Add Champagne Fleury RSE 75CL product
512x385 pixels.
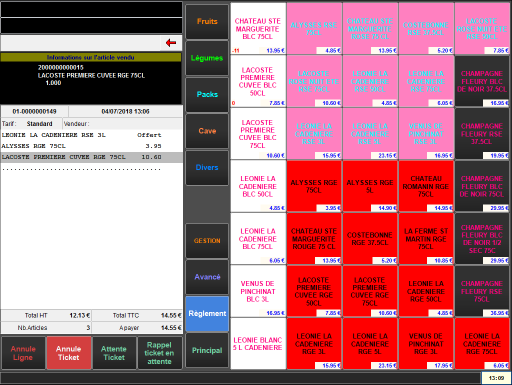(x=482, y=291)
